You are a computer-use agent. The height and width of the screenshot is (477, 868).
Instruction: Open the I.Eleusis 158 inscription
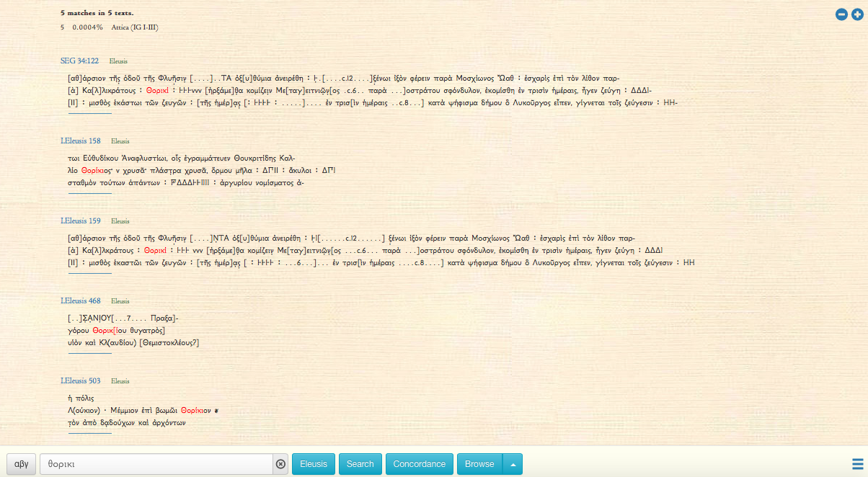click(81, 141)
